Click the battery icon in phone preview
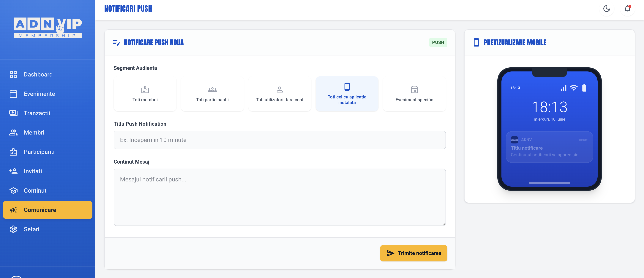Image resolution: width=644 pixels, height=278 pixels. tap(584, 88)
